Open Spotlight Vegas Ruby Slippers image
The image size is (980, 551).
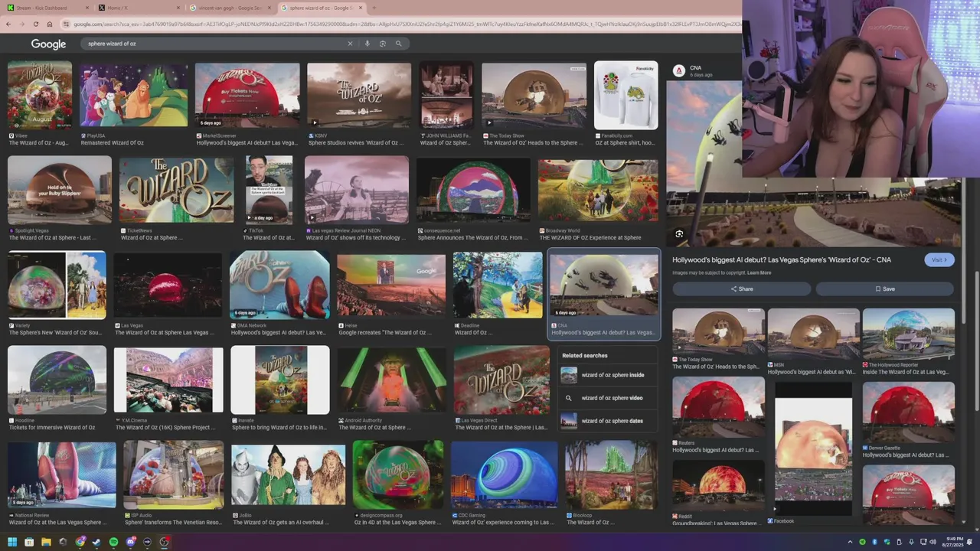pos(60,190)
